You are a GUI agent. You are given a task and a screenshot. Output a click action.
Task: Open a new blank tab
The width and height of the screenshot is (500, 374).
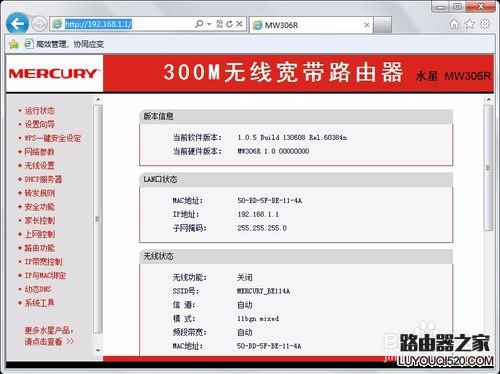[x=382, y=25]
